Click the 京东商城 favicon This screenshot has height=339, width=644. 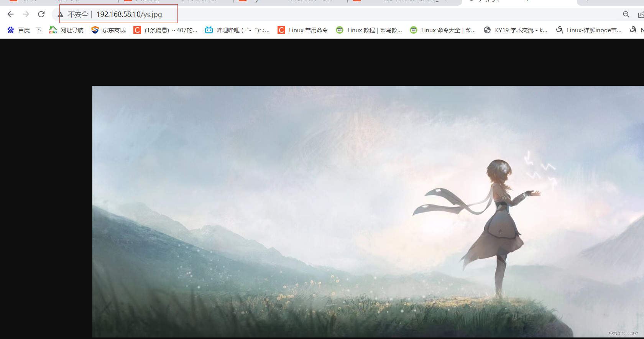(95, 30)
